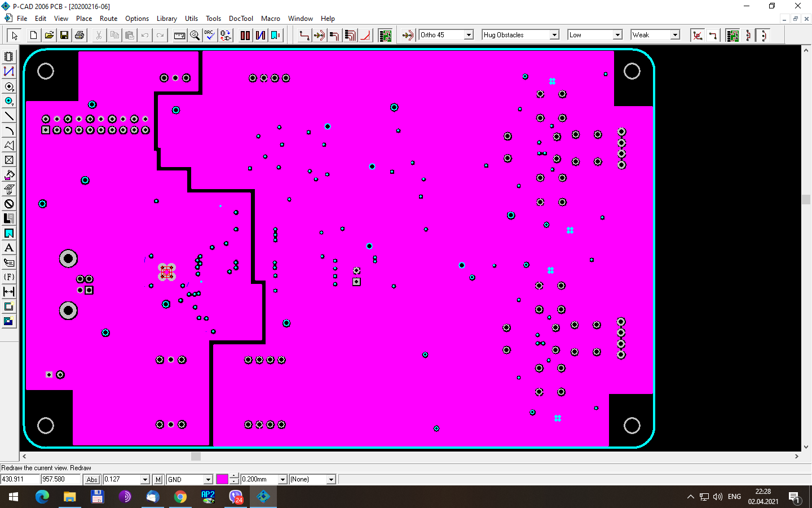Select the manual route tool
Image resolution: width=812 pixels, height=508 pixels.
(x=304, y=35)
